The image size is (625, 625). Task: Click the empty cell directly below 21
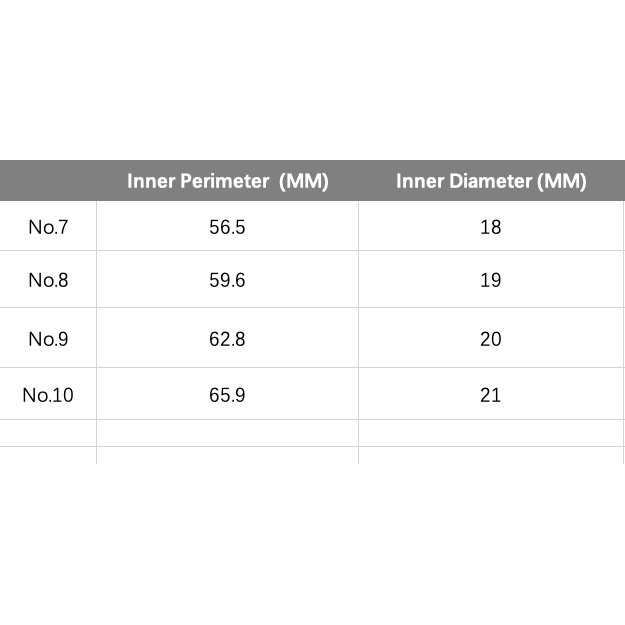point(490,433)
